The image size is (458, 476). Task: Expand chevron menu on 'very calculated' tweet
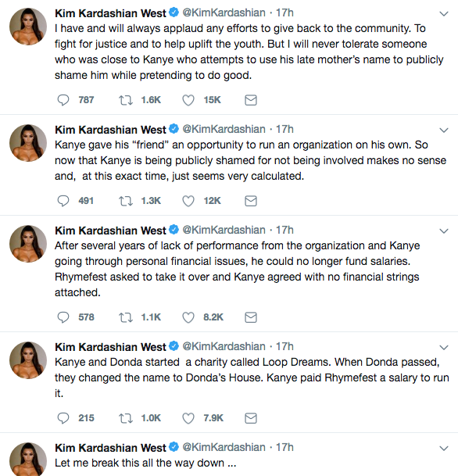click(444, 131)
